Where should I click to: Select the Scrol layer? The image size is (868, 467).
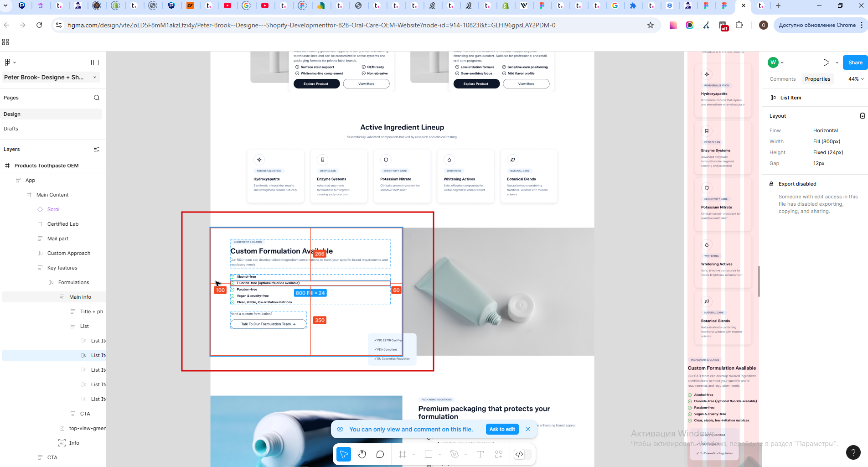point(54,209)
